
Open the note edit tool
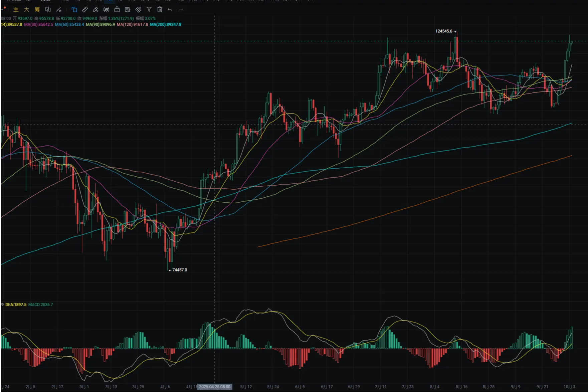[128, 10]
